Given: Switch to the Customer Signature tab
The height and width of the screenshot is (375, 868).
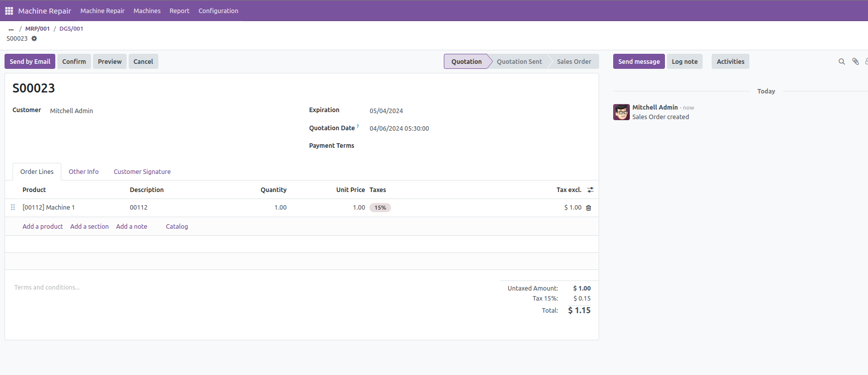Looking at the screenshot, I should click(142, 172).
